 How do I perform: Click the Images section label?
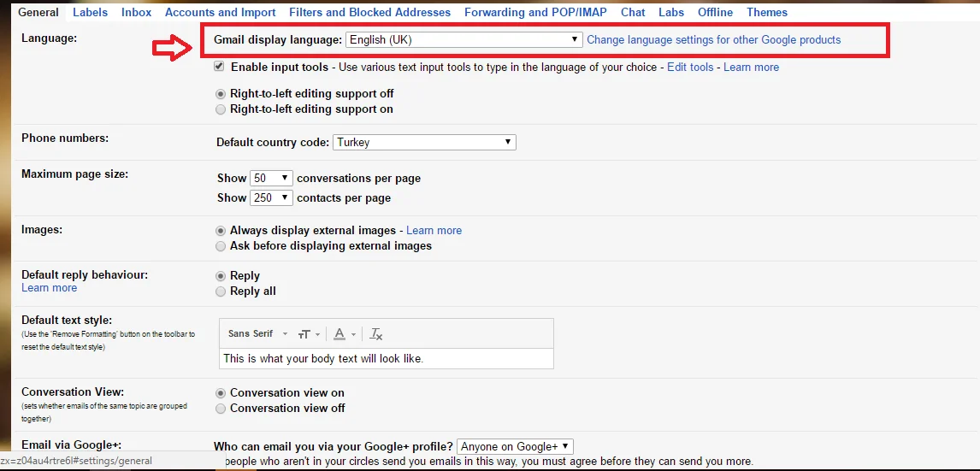pos(42,229)
